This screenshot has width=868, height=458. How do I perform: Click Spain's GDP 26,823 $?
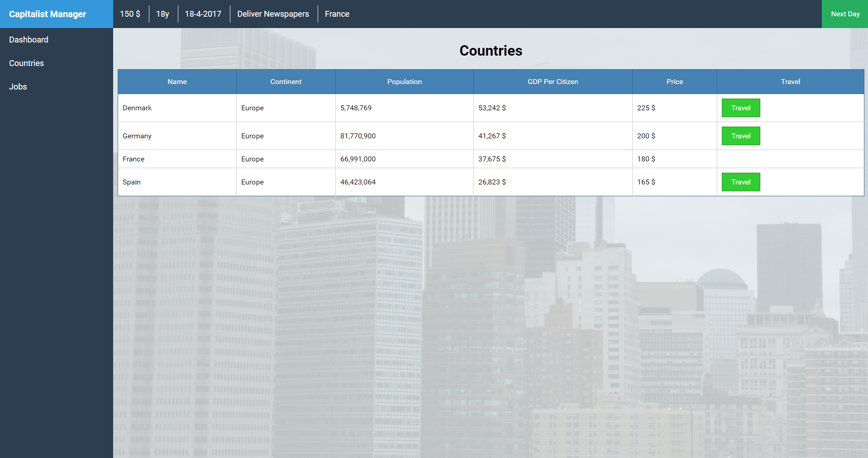pos(492,182)
